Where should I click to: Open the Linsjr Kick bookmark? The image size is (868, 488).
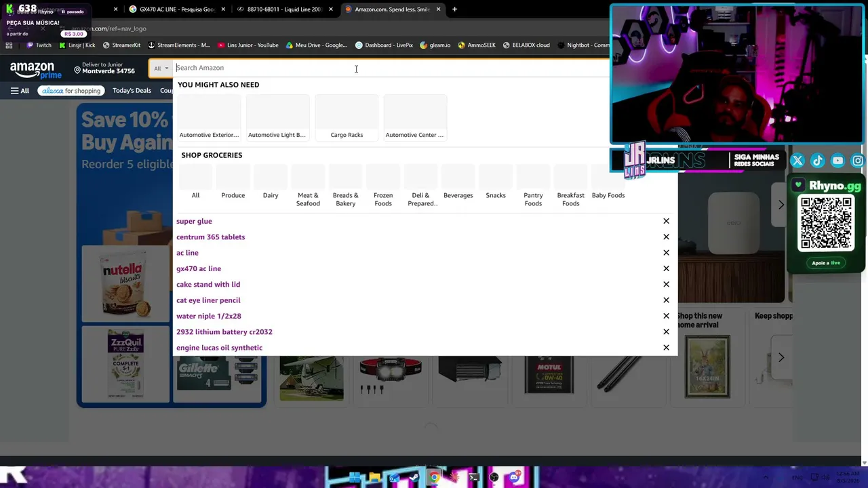tap(77, 45)
